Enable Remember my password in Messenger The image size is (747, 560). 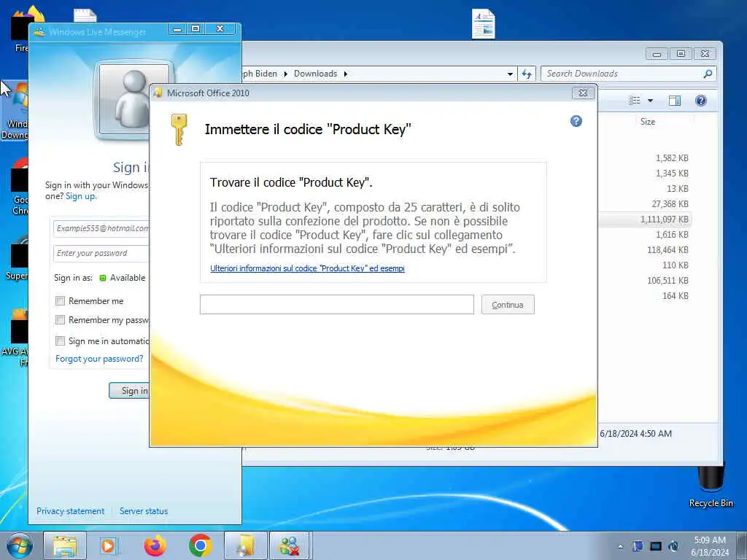pos(60,319)
